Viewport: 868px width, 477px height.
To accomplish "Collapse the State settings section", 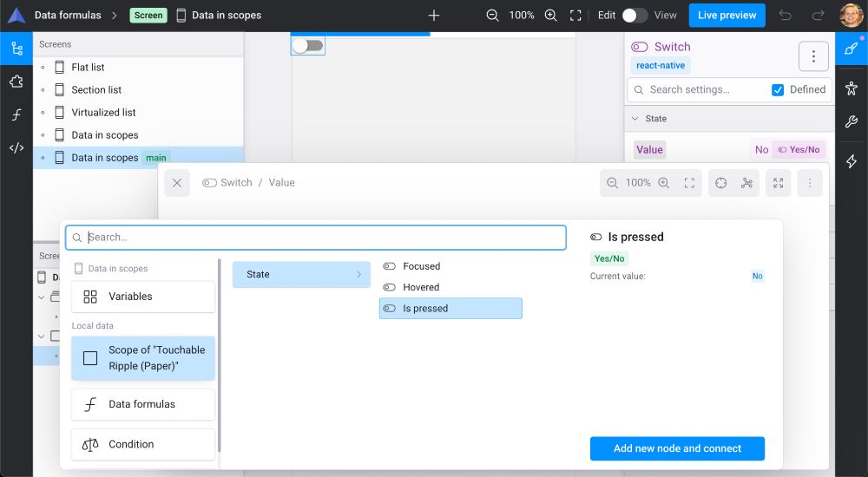I will pos(635,119).
